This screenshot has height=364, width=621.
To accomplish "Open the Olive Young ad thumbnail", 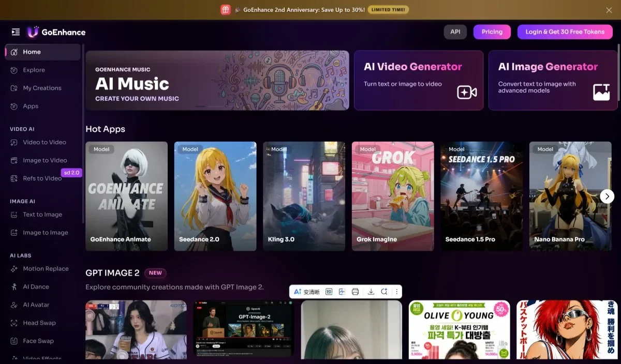I will click(460, 330).
